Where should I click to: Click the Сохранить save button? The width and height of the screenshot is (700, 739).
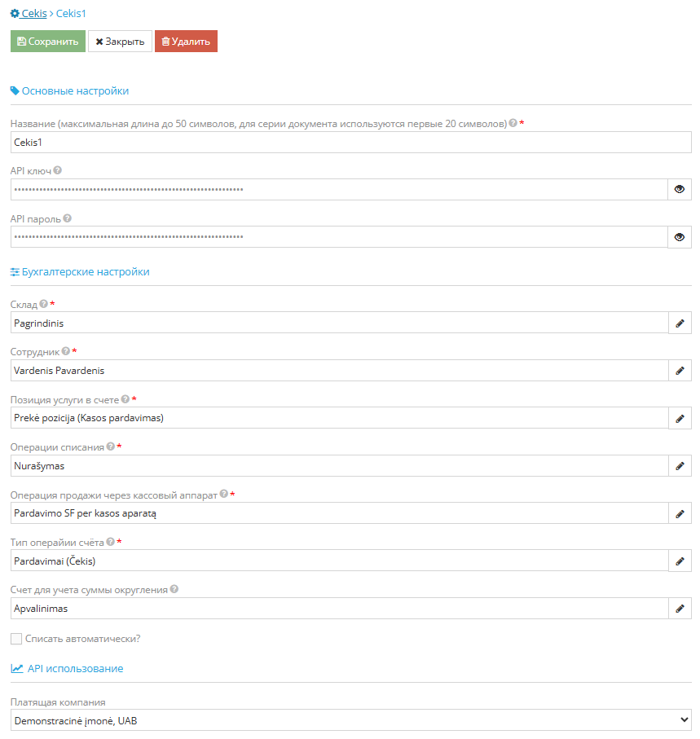tap(47, 41)
